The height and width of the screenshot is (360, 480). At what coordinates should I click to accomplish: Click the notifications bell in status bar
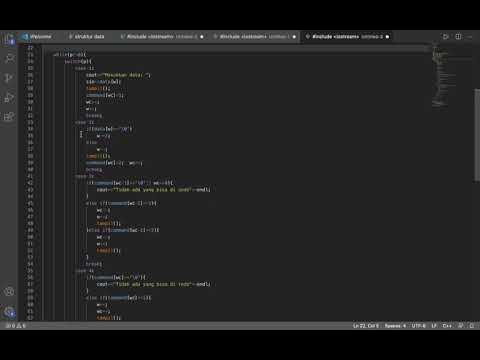pyautogui.click(x=472, y=326)
